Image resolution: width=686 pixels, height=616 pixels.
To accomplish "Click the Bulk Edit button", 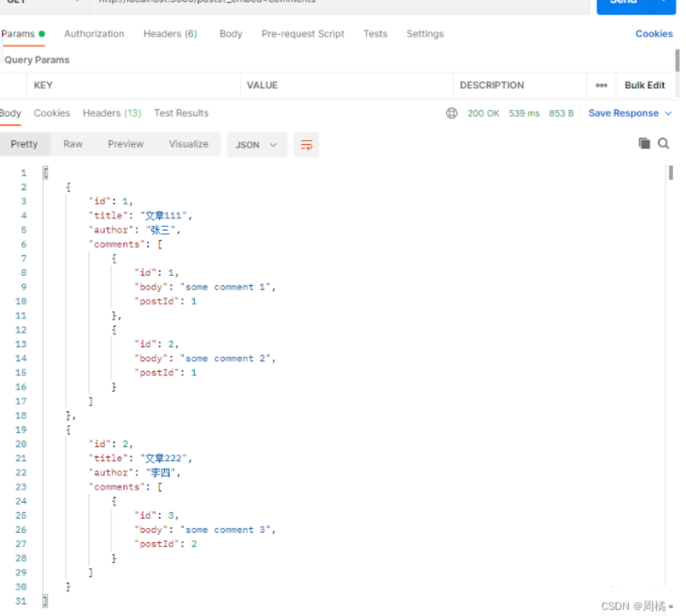I will [645, 85].
